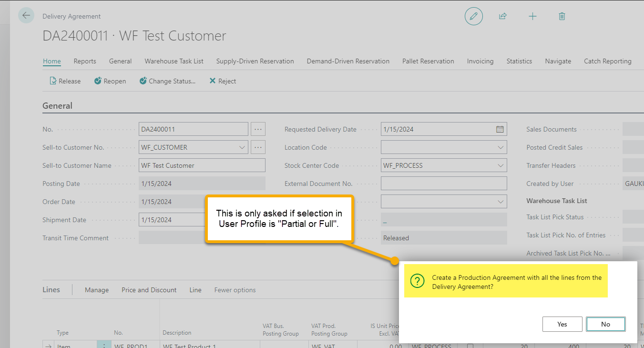Expand the Location Code dropdown

501,147
